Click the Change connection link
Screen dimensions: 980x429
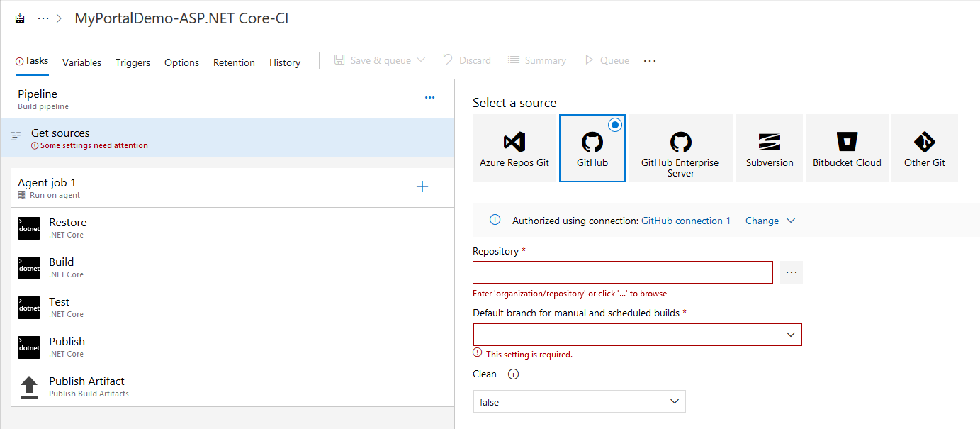point(762,221)
